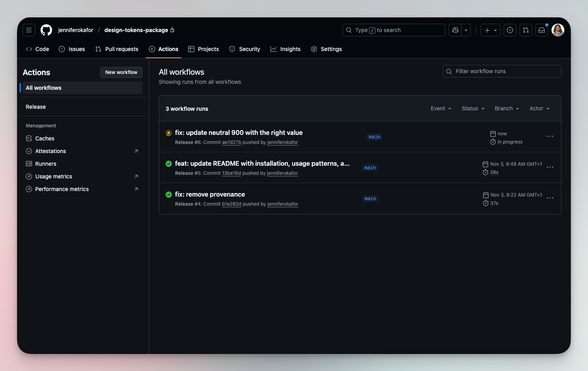Click the 37s duration link
Viewport: 588px width, 371px height.
(495, 203)
